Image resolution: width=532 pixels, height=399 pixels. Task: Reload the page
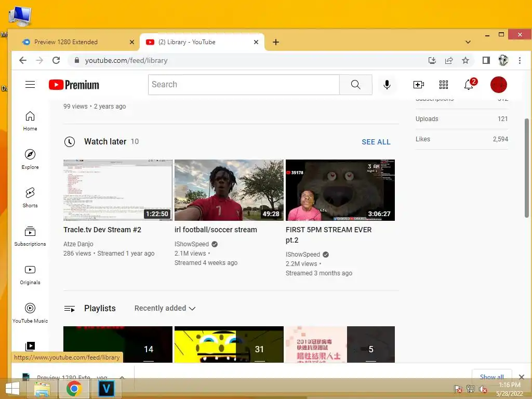[x=56, y=60]
